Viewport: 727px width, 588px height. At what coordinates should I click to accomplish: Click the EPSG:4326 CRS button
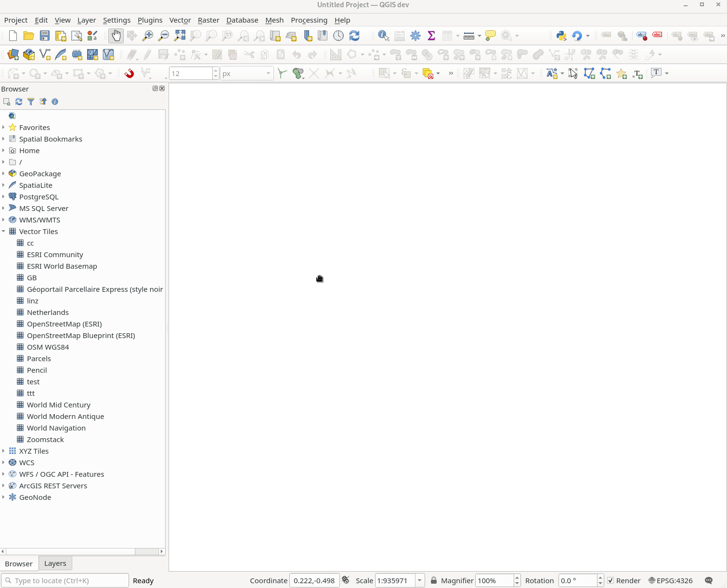point(670,580)
